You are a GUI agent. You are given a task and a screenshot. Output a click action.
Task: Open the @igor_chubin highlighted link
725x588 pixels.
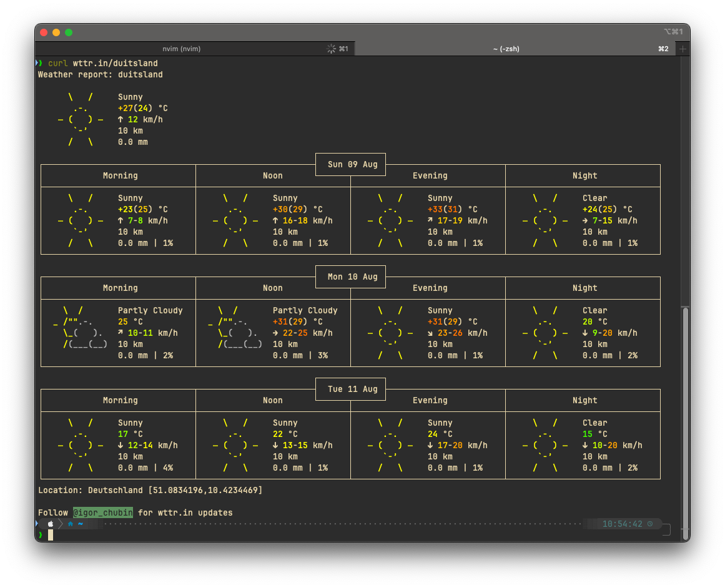pos(102,512)
